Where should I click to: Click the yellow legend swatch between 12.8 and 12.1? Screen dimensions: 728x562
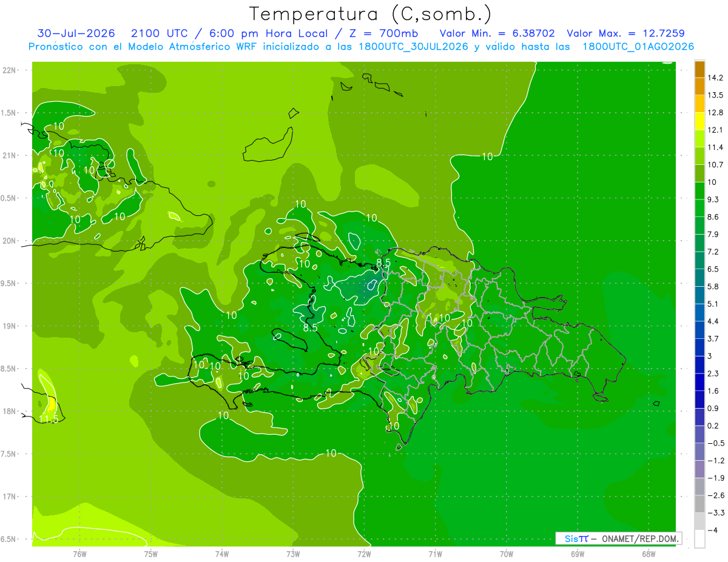pos(699,121)
